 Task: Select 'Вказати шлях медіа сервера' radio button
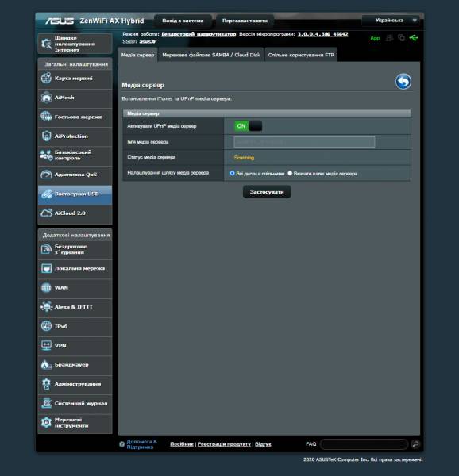(x=290, y=173)
